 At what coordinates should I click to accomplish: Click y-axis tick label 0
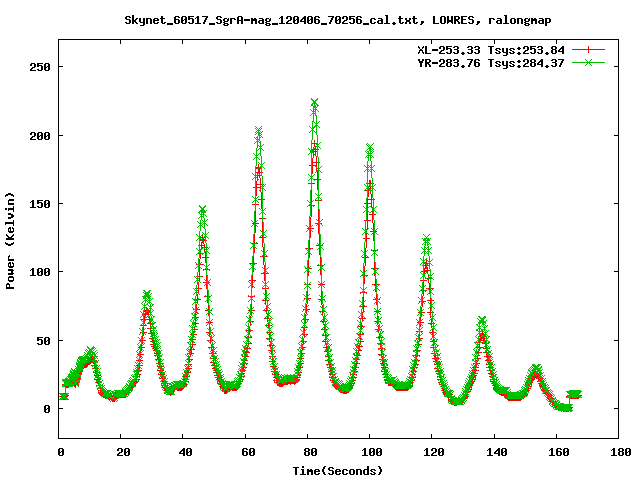coord(47,409)
